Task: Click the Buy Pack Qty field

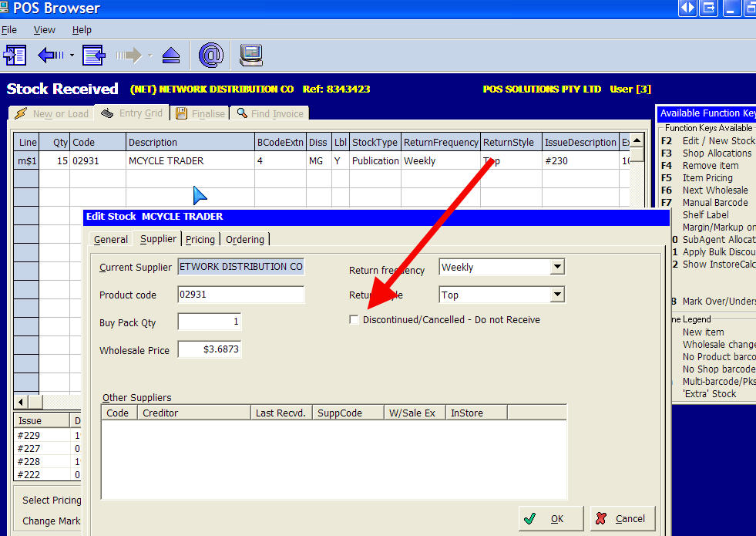Action: 210,322
